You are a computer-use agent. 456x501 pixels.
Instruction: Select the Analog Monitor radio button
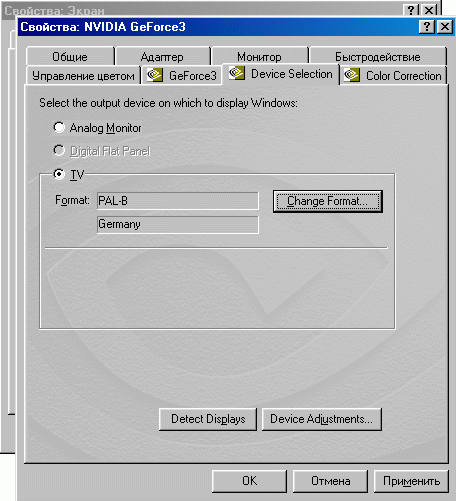pyautogui.click(x=59, y=127)
